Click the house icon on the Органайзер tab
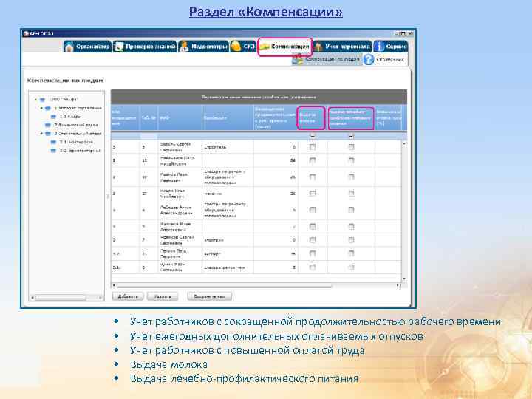Screen dimensions: 532x399 point(69,47)
